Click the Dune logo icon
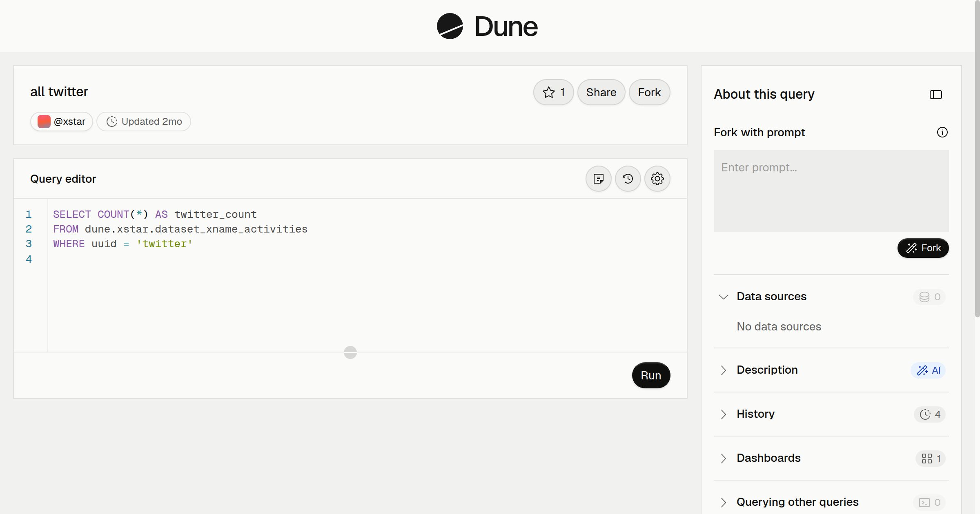 pos(450,26)
